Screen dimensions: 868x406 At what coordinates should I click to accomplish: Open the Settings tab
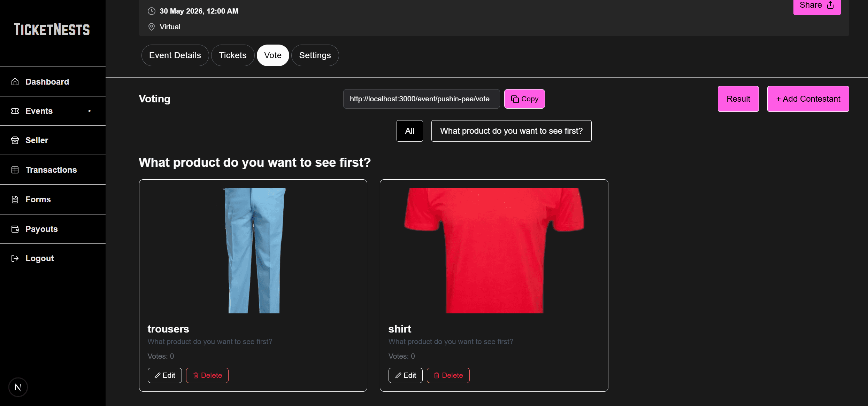click(x=315, y=55)
